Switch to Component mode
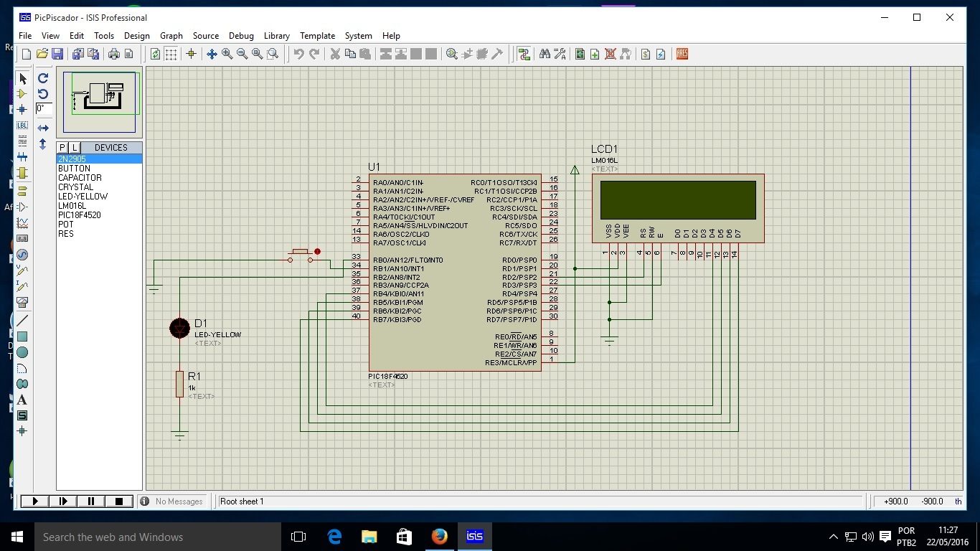The height and width of the screenshot is (551, 980). 22,94
